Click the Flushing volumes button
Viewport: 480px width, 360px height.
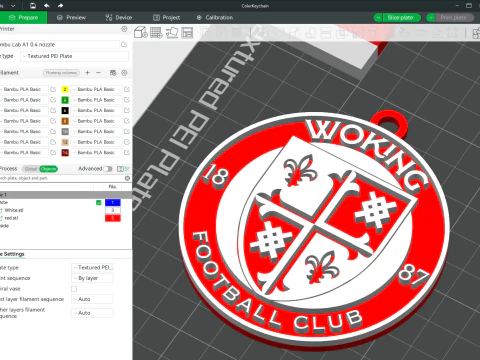pos(61,73)
